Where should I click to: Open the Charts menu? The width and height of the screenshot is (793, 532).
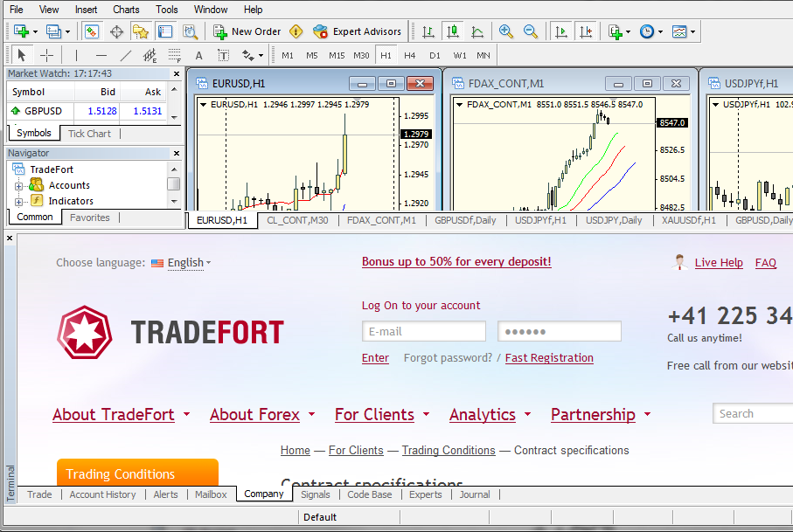[126, 10]
